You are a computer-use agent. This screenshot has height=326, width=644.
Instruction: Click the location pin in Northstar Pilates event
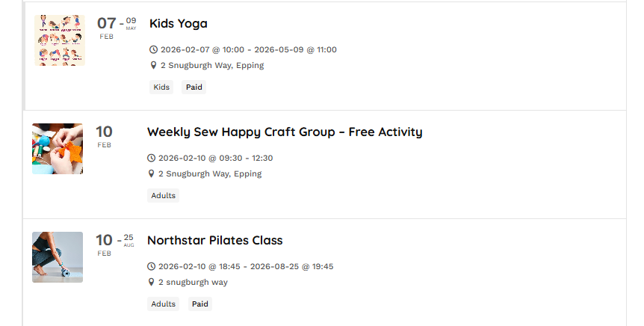152,282
